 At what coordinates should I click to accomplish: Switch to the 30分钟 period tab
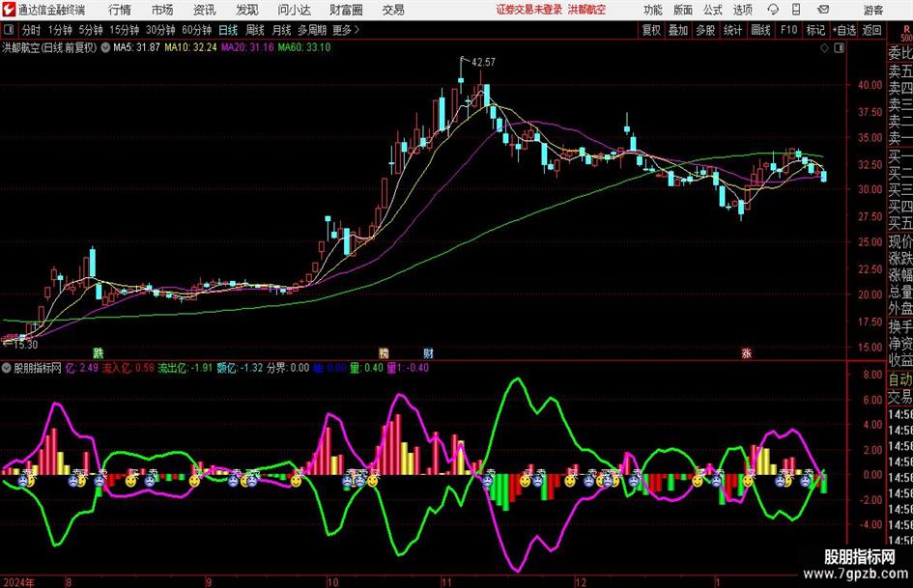point(160,30)
